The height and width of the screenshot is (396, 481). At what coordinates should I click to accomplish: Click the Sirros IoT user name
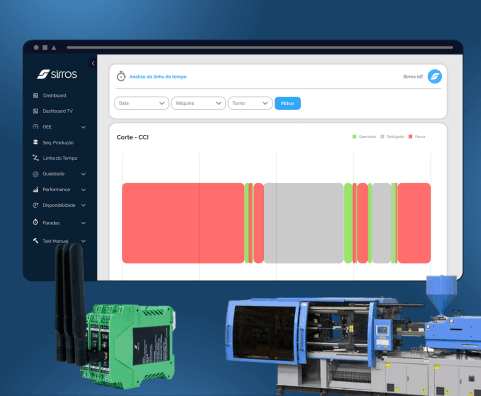pyautogui.click(x=413, y=77)
